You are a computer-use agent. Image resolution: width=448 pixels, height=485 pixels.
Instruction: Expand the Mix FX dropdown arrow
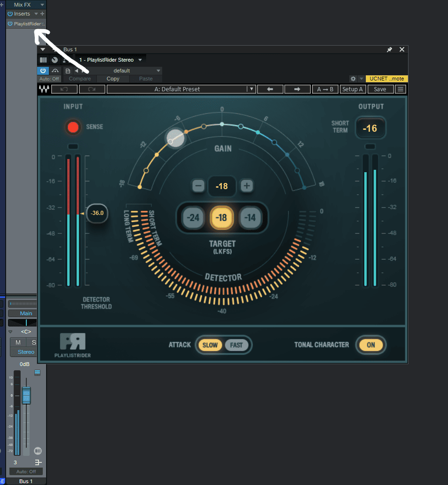point(42,4)
